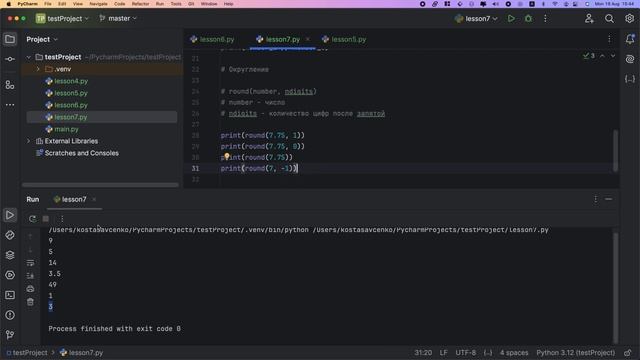Image resolution: width=640 pixels, height=360 pixels.
Task: Click the editor vertical scrollbar
Action: coord(616,150)
